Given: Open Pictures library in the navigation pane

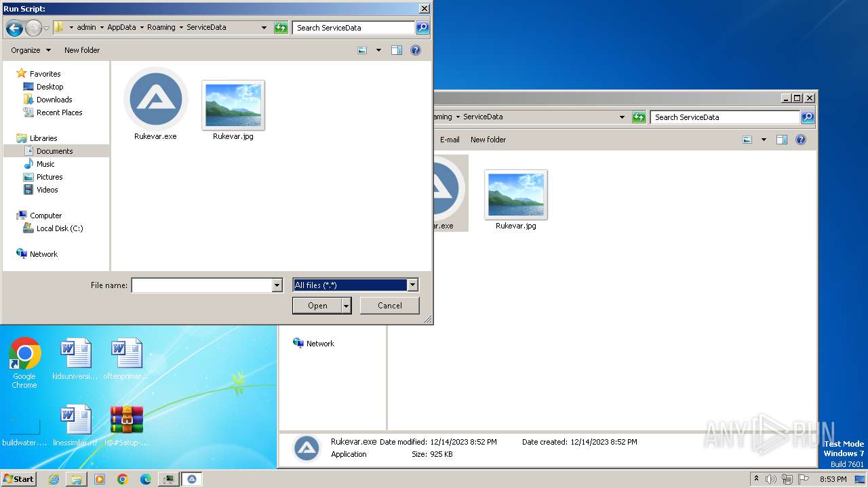Looking at the screenshot, I should pos(50,177).
